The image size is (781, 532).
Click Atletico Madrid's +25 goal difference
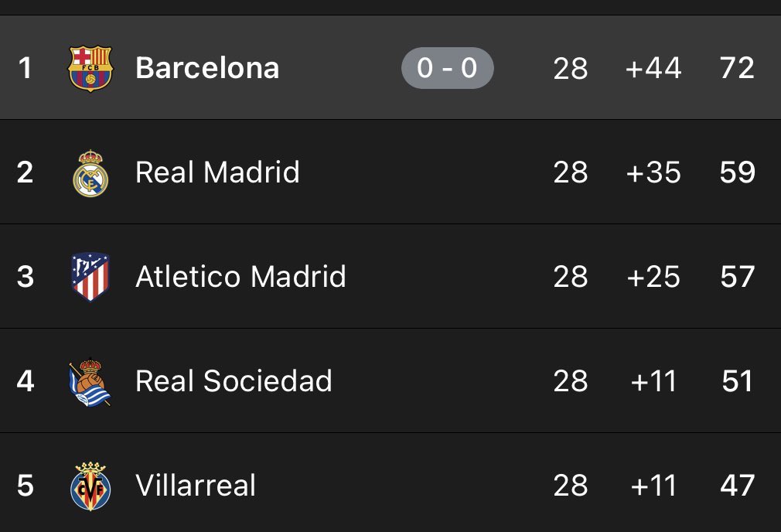(x=653, y=277)
